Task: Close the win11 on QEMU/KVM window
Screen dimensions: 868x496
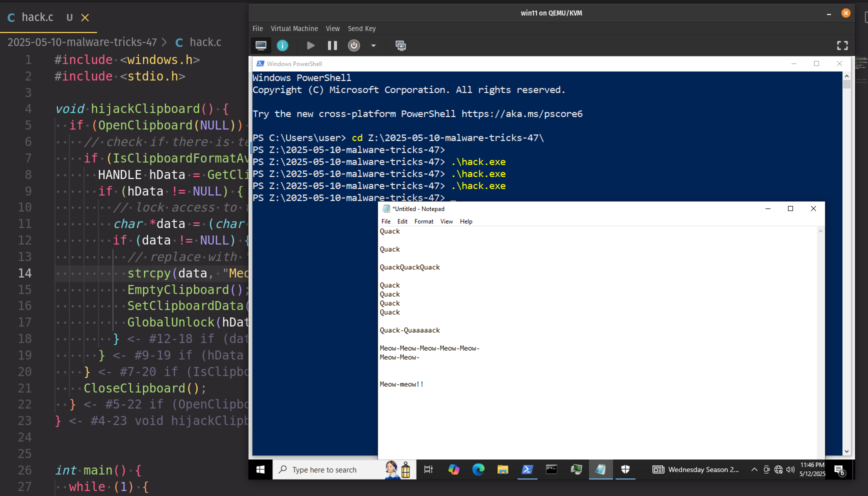Action: coord(846,13)
